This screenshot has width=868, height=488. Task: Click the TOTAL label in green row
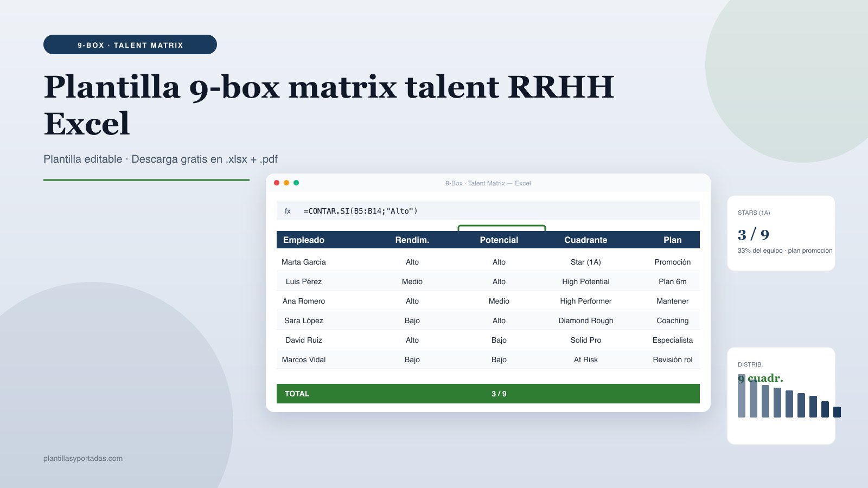coord(297,394)
